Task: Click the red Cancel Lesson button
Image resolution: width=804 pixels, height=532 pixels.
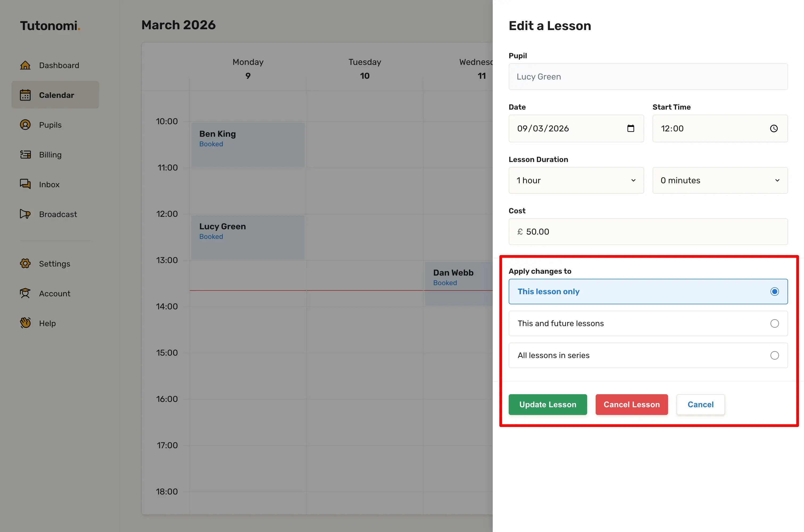Action: [x=631, y=404]
